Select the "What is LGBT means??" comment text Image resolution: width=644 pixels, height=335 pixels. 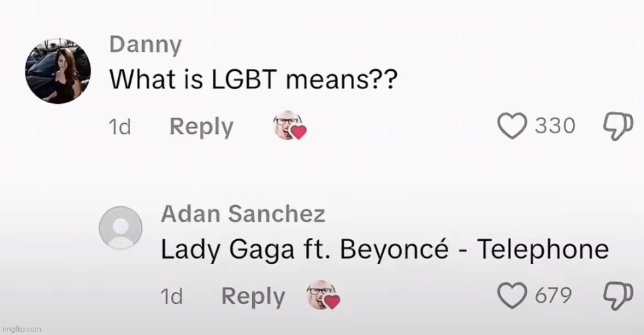[254, 80]
